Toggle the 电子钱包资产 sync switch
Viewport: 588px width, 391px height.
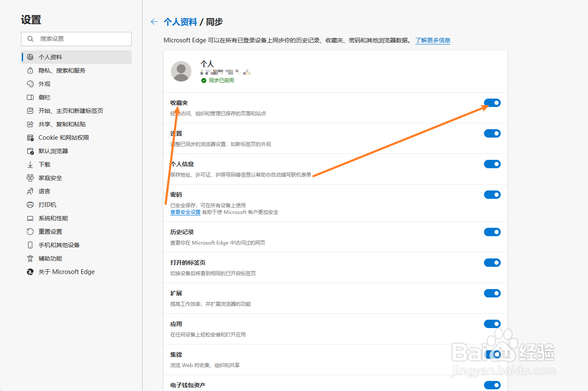point(492,385)
